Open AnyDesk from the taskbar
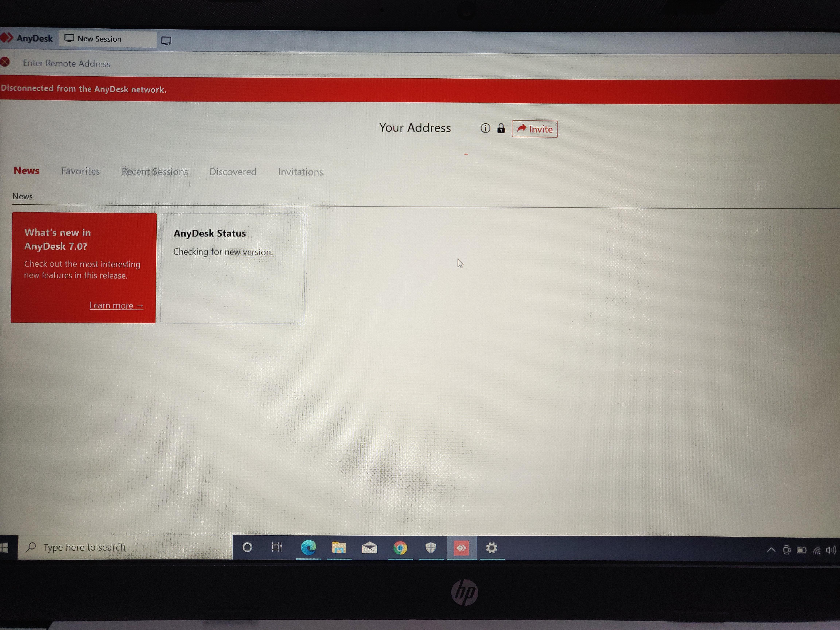840x630 pixels. tap(461, 548)
